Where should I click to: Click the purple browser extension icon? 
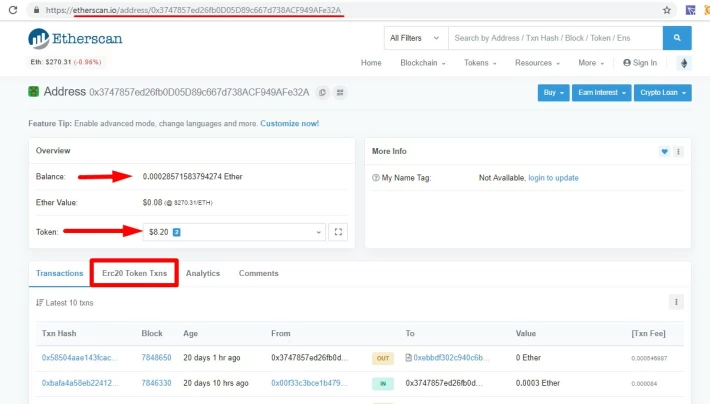(690, 10)
